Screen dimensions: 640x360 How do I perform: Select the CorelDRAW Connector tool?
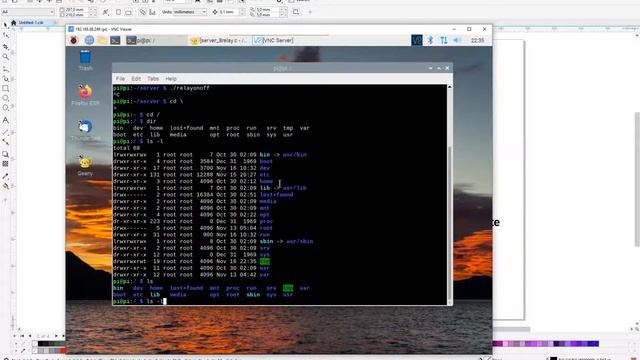[x=5, y=142]
